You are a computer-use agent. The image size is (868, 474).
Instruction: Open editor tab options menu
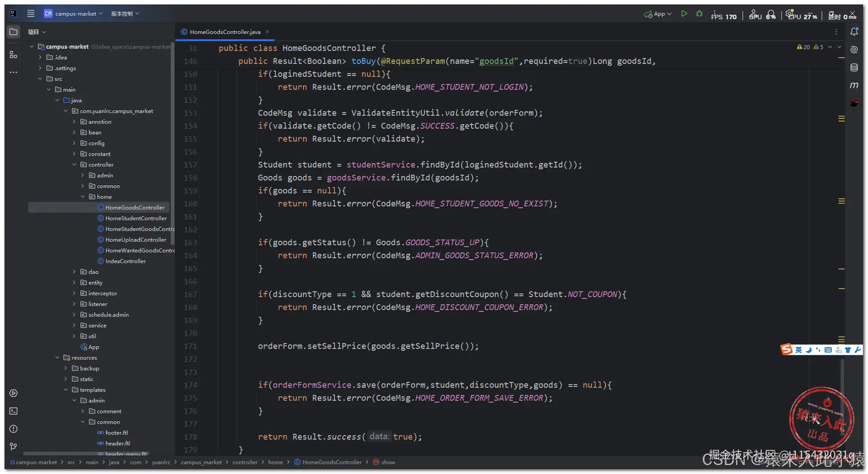click(x=836, y=32)
